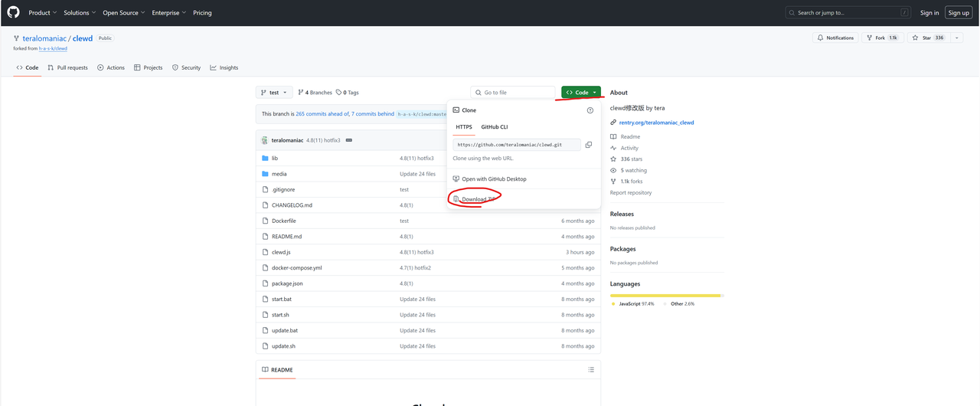Star the repository
980x406 pixels.
click(929, 38)
